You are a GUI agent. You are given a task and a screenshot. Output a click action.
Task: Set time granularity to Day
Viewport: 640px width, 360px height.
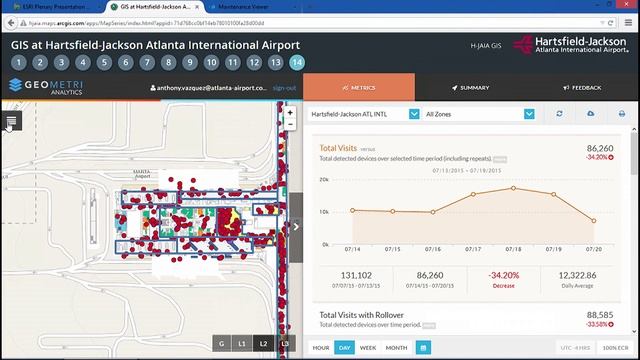pyautogui.click(x=344, y=348)
